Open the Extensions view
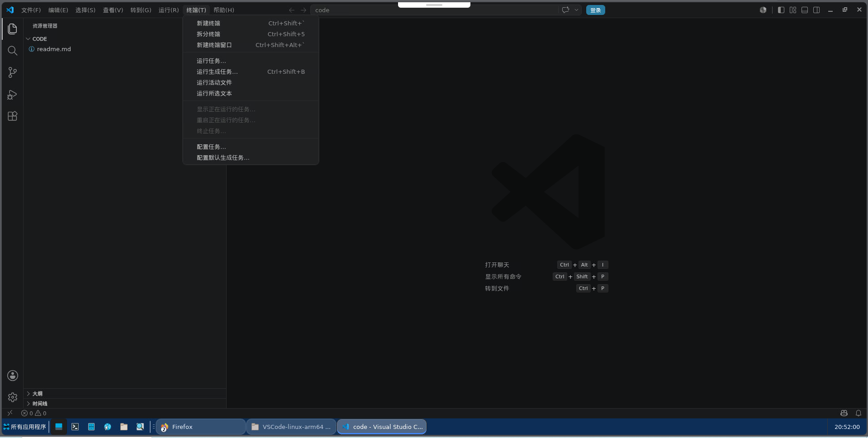The image size is (868, 438). pos(13,116)
